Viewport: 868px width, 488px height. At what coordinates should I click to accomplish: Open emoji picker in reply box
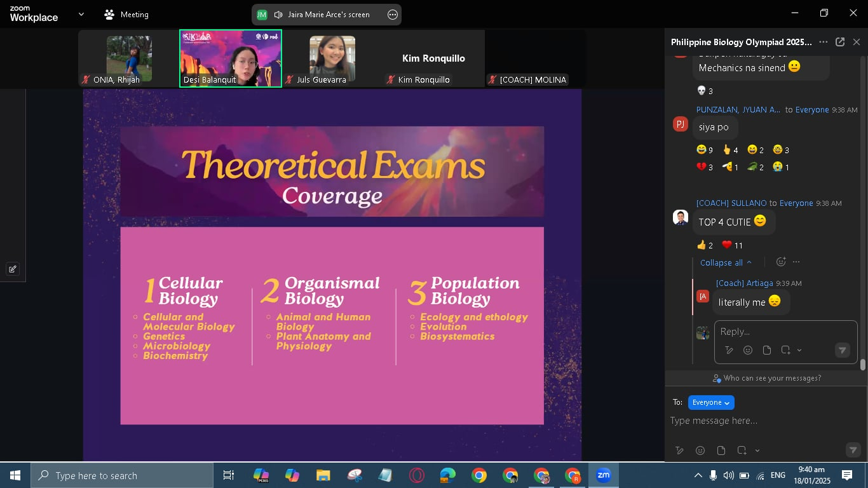[748, 350]
